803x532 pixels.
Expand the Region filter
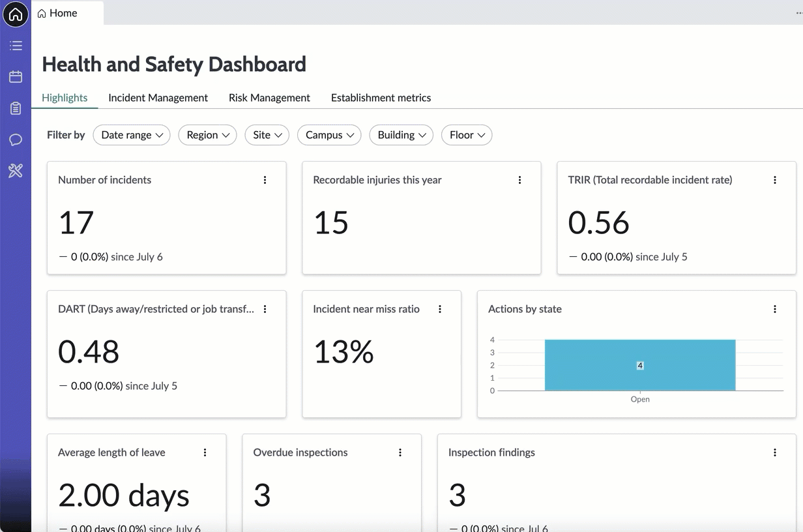tap(207, 135)
